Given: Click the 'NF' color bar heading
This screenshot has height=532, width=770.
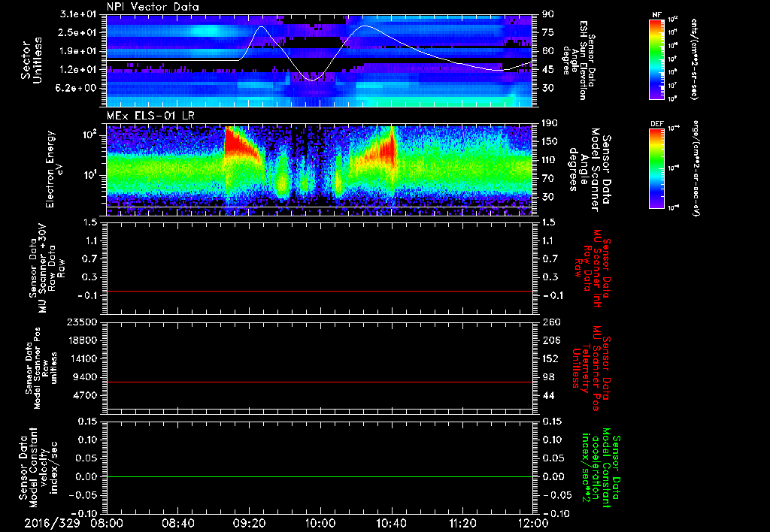Looking at the screenshot, I should 656,15.
